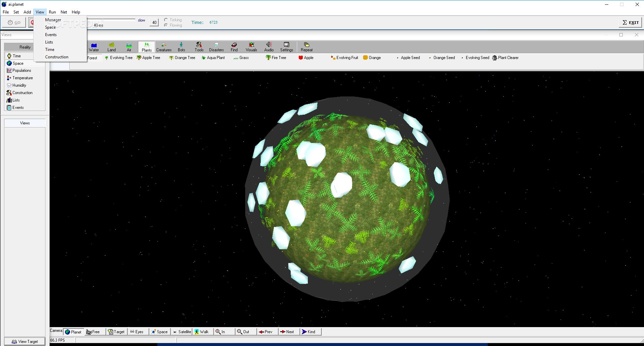
Task: Select the Fire Tree plant
Action: (276, 58)
